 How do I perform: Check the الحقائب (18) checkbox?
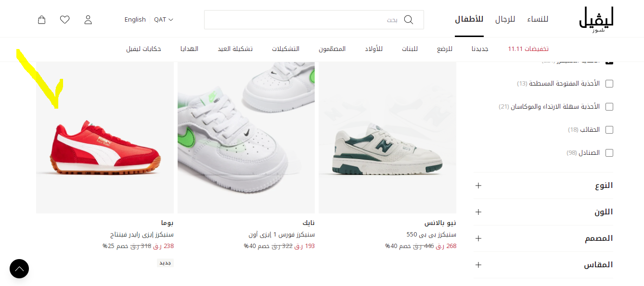(609, 130)
